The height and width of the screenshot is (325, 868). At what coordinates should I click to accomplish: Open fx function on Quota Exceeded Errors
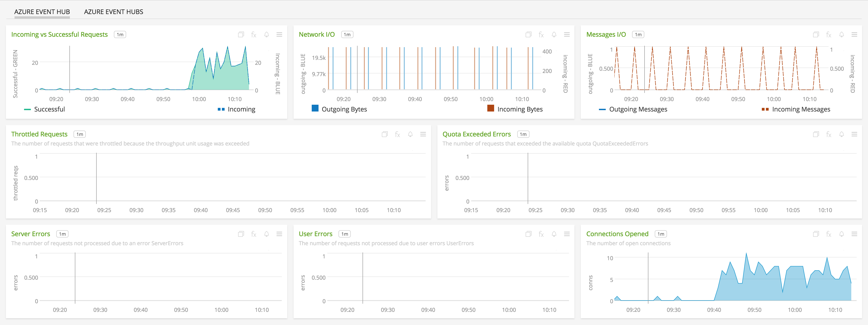click(x=829, y=134)
